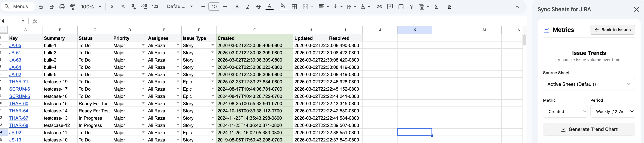Format as percent icon
Screen dimensions: 644x143
[x=122, y=7]
